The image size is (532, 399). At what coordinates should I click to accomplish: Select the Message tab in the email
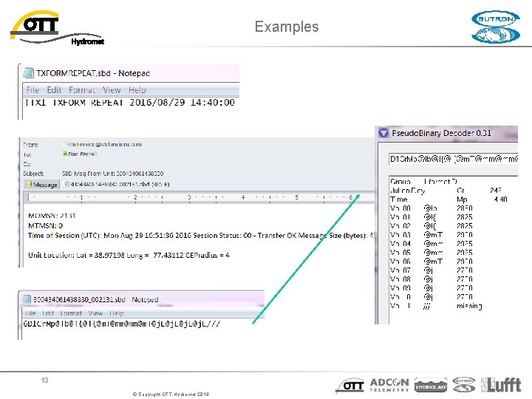41,184
